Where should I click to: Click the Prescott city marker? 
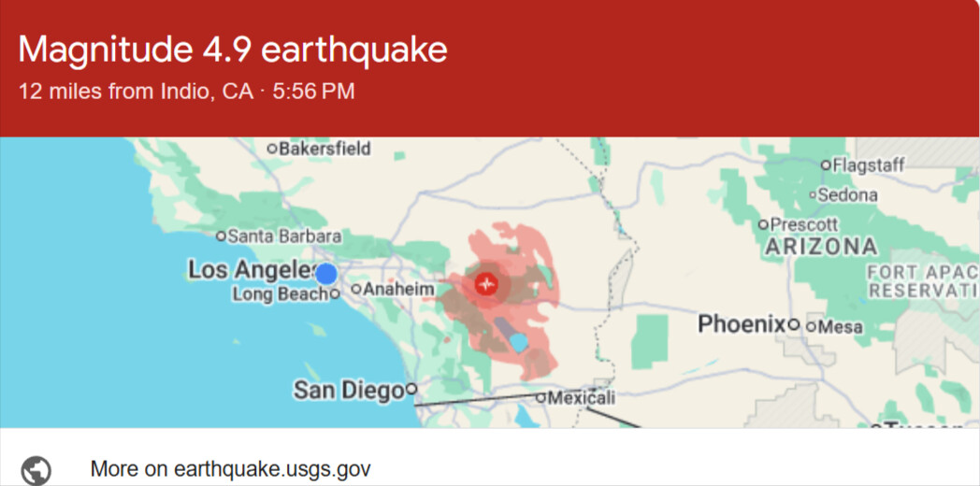pos(763,224)
